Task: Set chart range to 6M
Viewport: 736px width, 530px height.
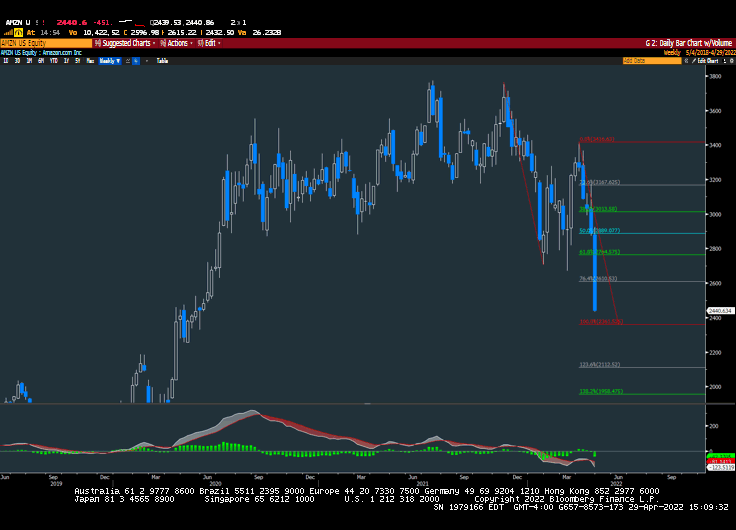Action: [x=41, y=61]
